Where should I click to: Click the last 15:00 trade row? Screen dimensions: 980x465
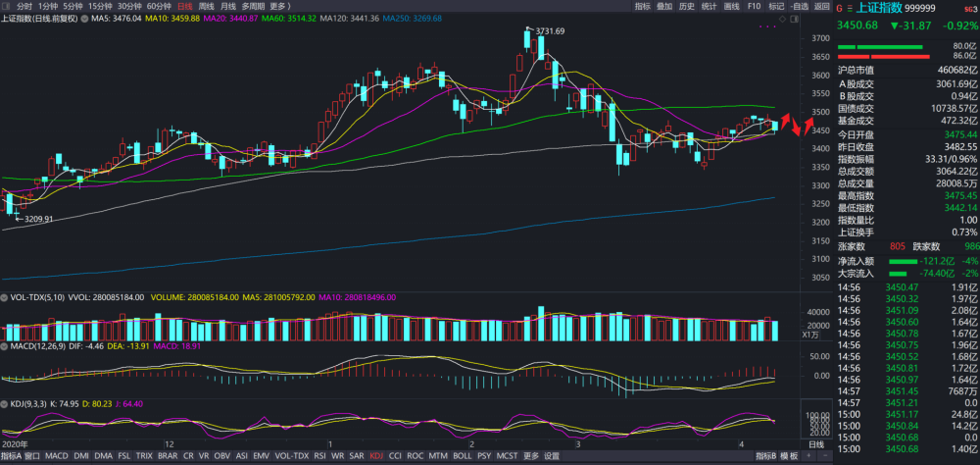click(907, 448)
